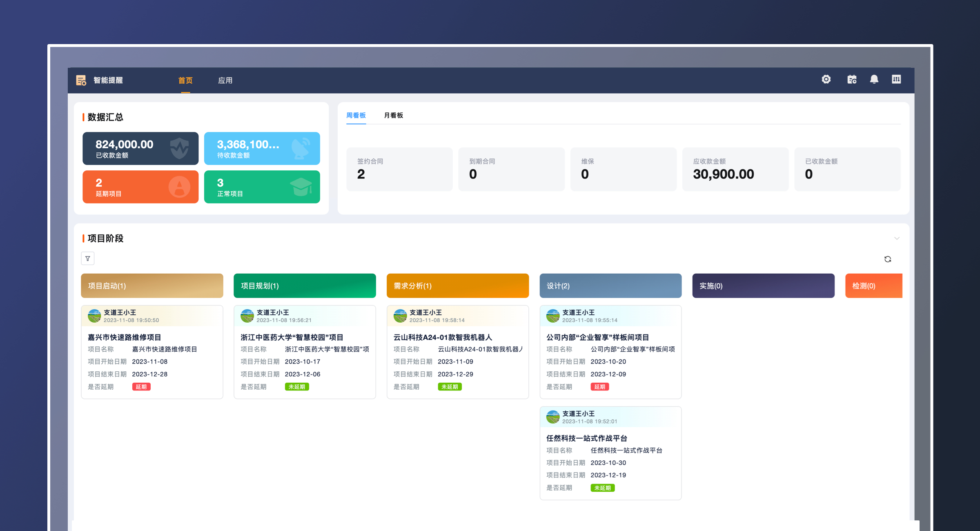Click the 签约合同 stat tile
The image size is (980, 531).
pos(399,169)
